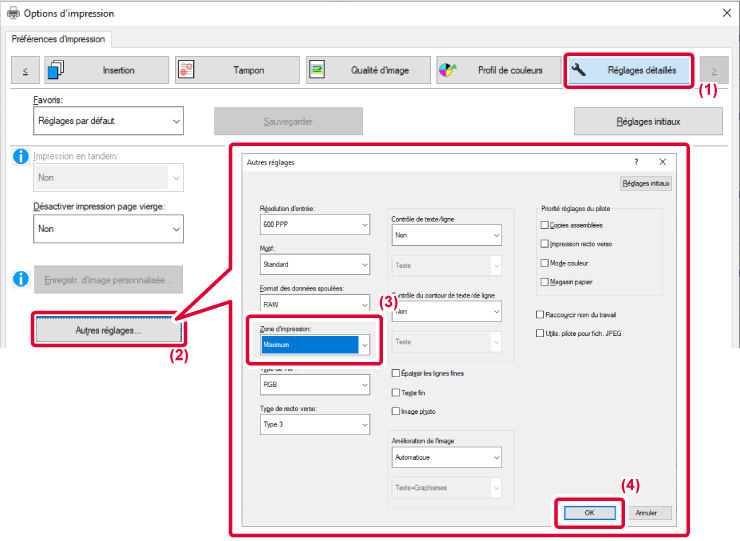Expand the Résolution d'entrée dropdown
This screenshot has width=740, height=541.
[x=364, y=225]
